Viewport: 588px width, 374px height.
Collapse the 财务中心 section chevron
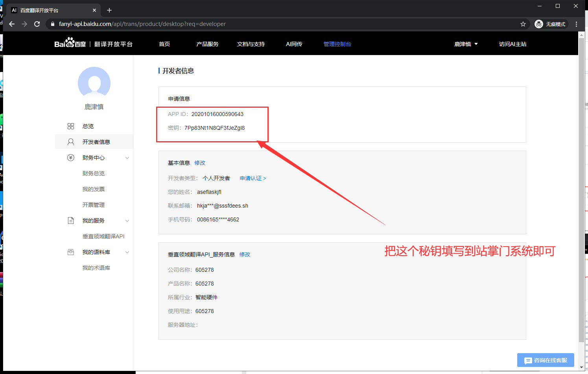point(127,158)
